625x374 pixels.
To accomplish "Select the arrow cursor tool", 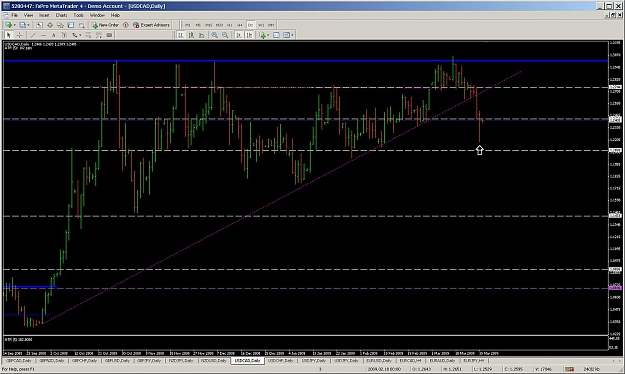I will click(x=8, y=35).
